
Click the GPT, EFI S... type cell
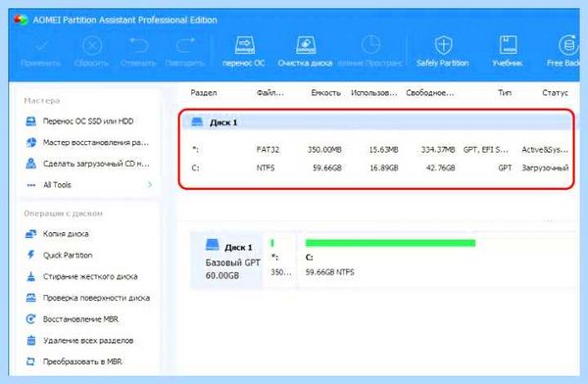(486, 150)
